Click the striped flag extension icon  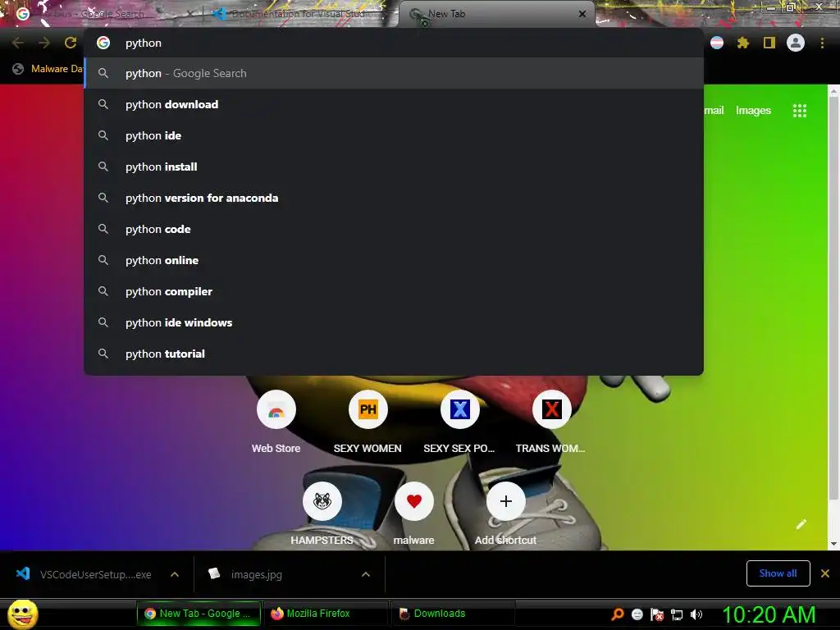pyautogui.click(x=717, y=43)
